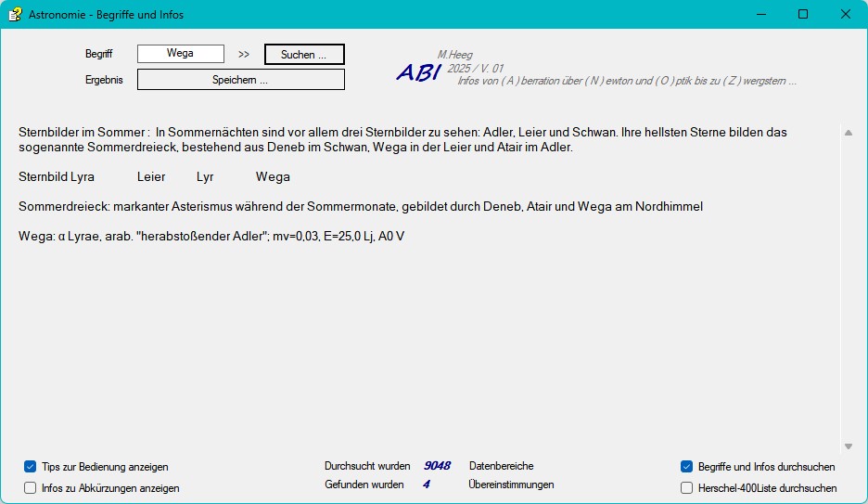Click the Datenbereiche label
Screen dimensions: 868x504
(x=502, y=466)
